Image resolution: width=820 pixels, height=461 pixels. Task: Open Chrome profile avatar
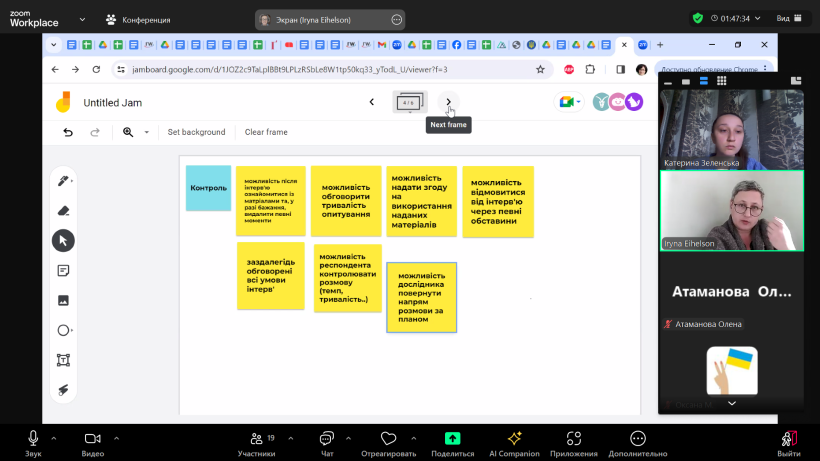coord(642,70)
